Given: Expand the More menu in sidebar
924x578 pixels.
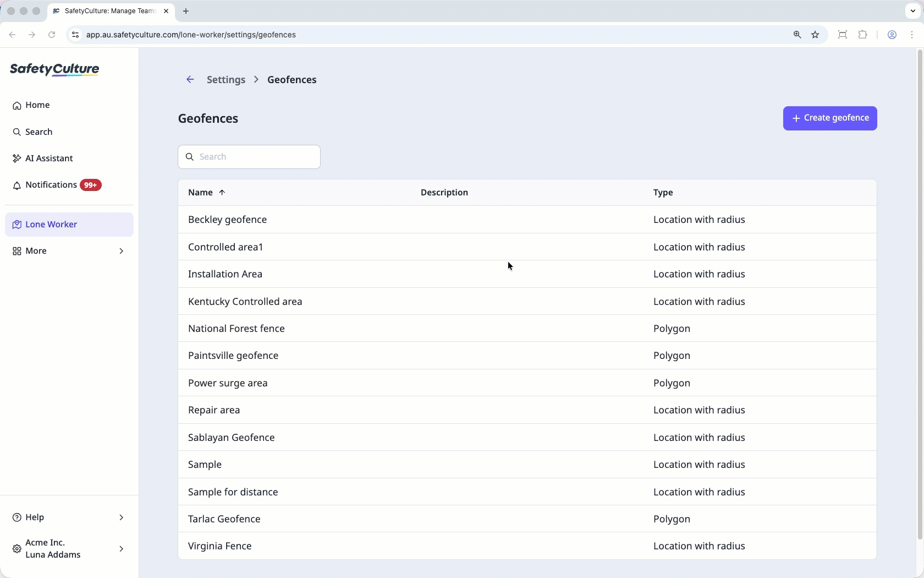Looking at the screenshot, I should click(69, 251).
